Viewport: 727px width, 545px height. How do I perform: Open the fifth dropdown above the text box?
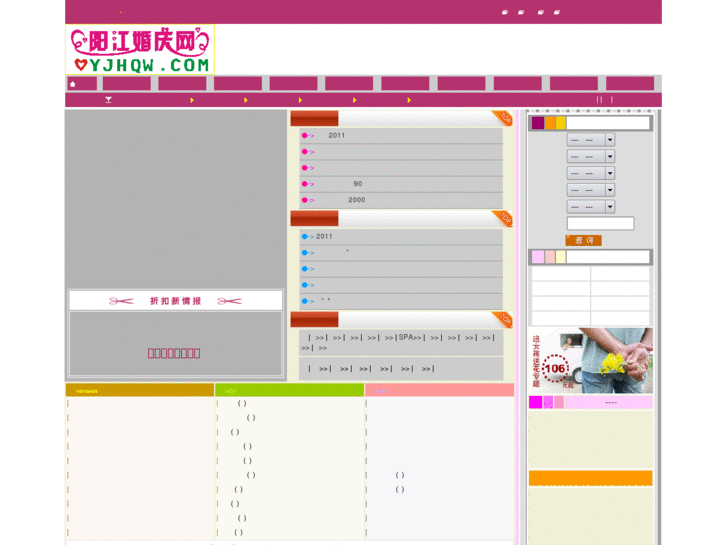tap(591, 206)
